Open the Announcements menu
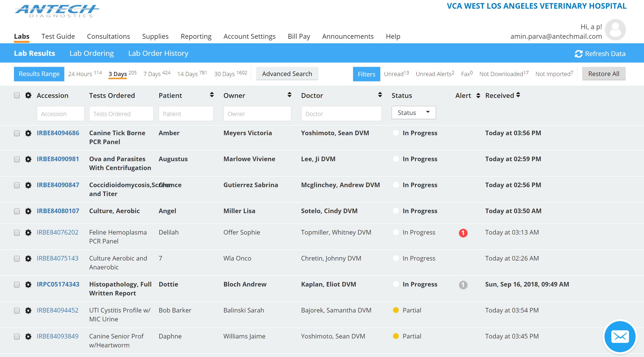This screenshot has width=644, height=357. pyautogui.click(x=348, y=37)
